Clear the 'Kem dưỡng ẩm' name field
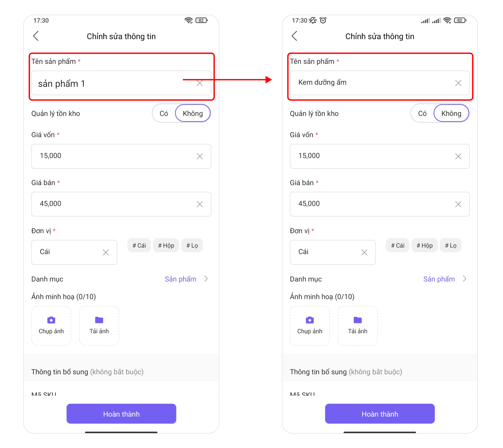Screen dimensions: 503x448 (x=458, y=83)
